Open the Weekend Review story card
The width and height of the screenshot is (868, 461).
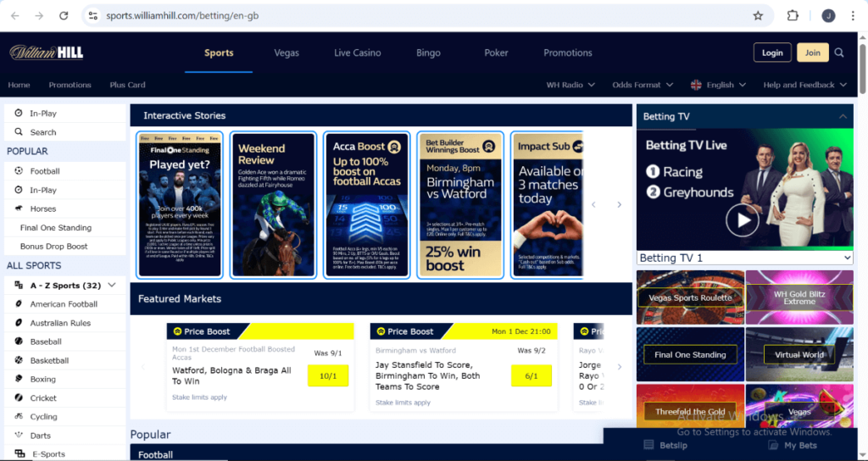coord(273,205)
